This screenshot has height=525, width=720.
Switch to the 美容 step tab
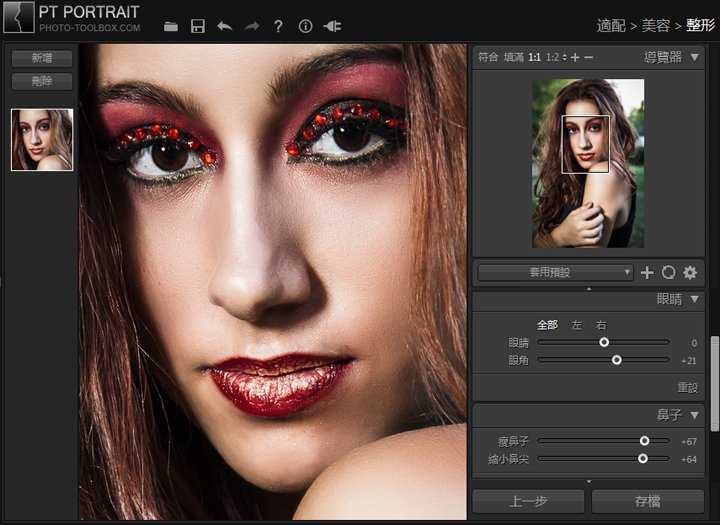656,25
